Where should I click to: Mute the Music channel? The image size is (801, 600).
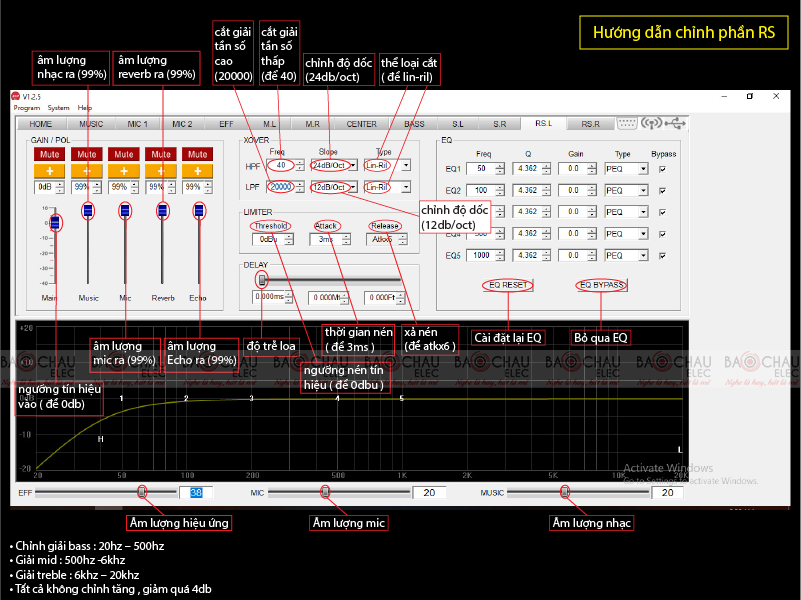pos(86,154)
